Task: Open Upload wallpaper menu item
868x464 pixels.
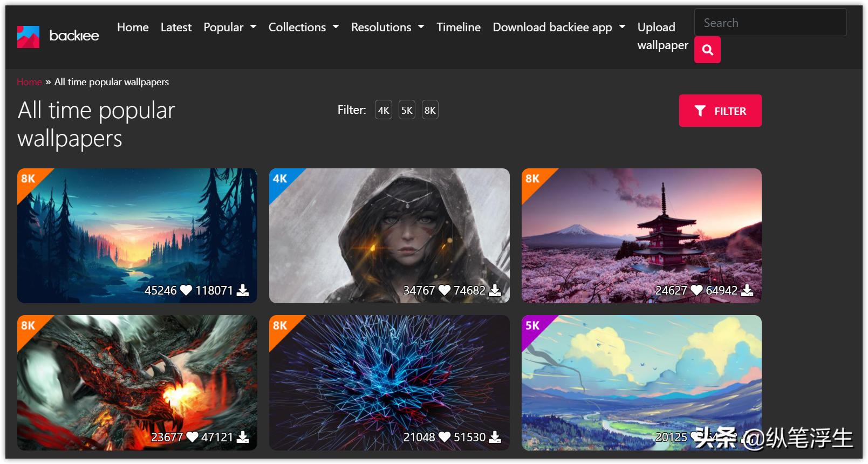Action: (662, 36)
